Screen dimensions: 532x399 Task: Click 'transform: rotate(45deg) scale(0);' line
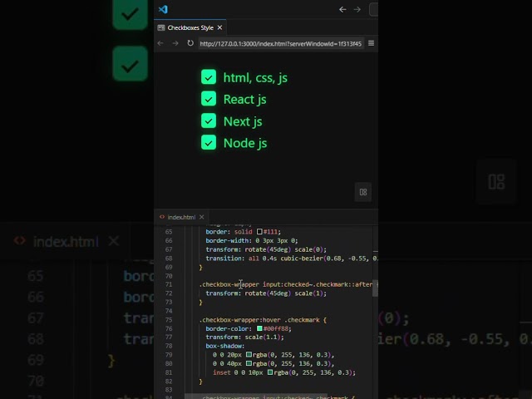[266, 249]
